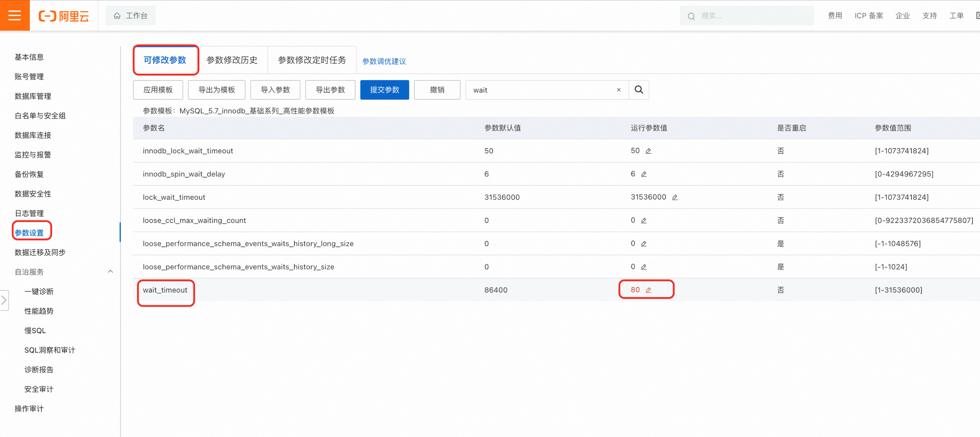Click the 导入参数 button

[275, 90]
